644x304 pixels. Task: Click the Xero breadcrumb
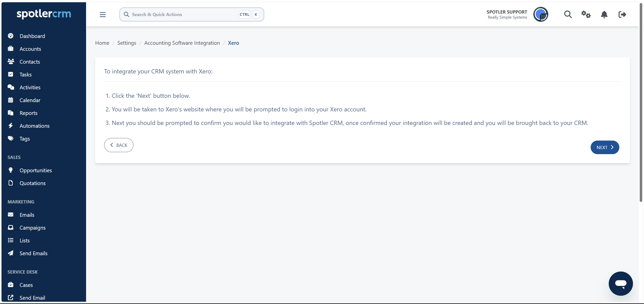pos(234,43)
